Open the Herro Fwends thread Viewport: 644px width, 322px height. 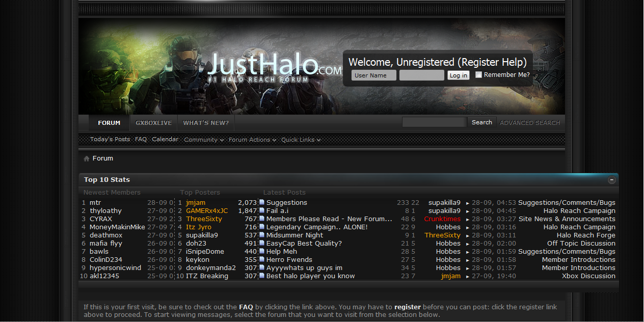pyautogui.click(x=289, y=260)
